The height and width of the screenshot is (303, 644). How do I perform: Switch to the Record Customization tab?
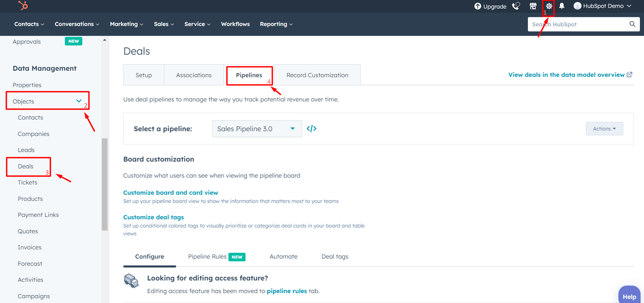coord(317,75)
